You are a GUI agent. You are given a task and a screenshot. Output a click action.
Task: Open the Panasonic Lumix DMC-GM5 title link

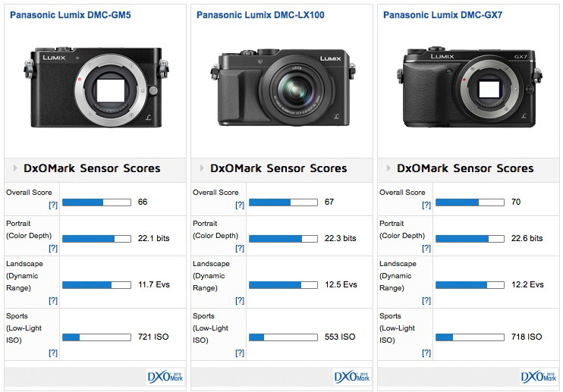click(x=71, y=15)
